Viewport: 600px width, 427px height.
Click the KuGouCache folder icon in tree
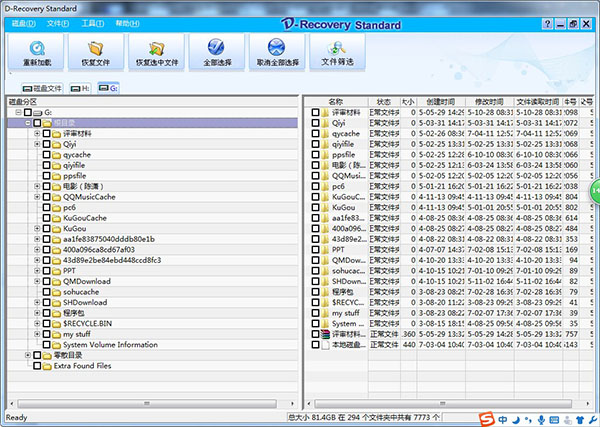tap(56, 218)
